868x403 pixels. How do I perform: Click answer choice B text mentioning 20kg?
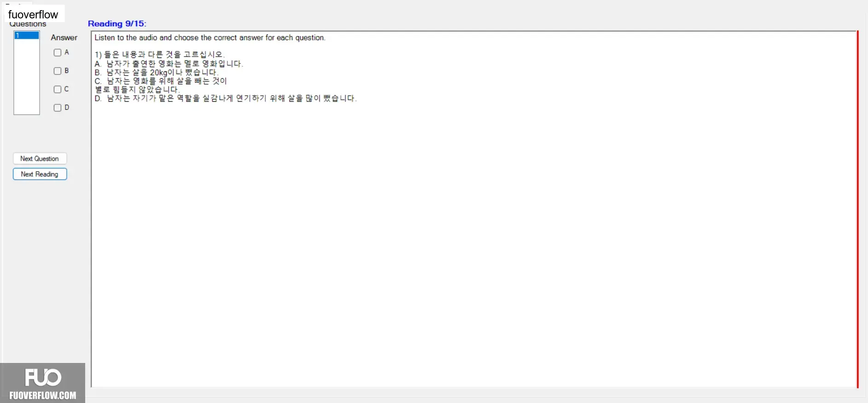156,72
